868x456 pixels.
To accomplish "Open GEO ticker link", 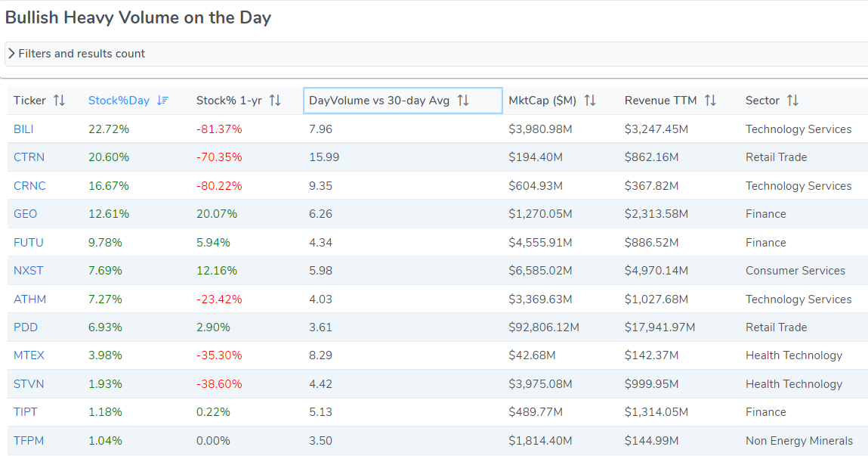I will coord(25,214).
